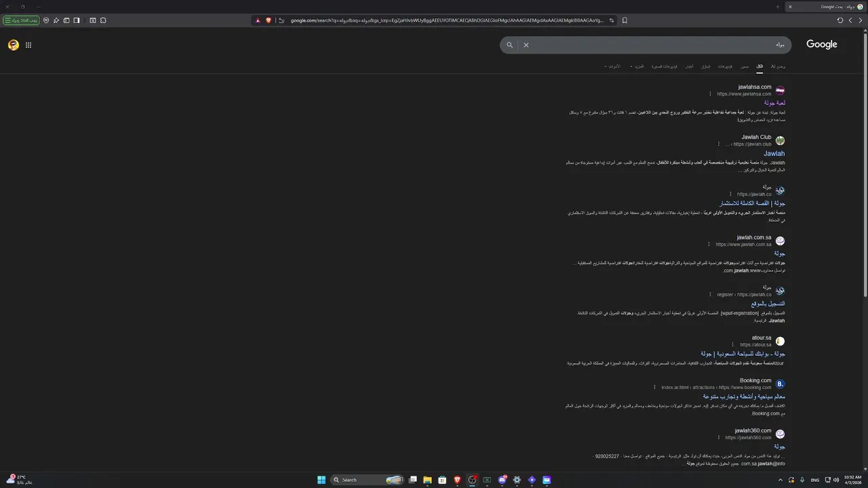The height and width of the screenshot is (488, 868).
Task: Click the taskbar Search box
Action: (367, 480)
